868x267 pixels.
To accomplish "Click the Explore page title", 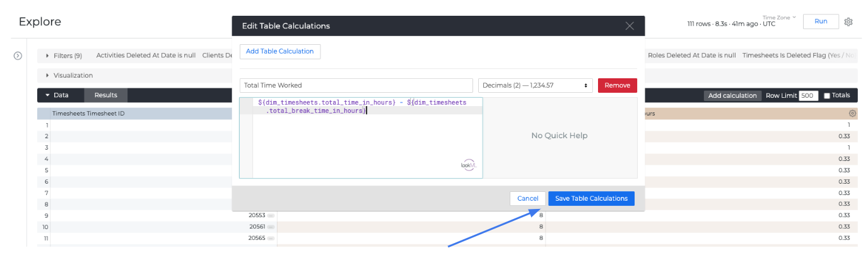I will (40, 21).
